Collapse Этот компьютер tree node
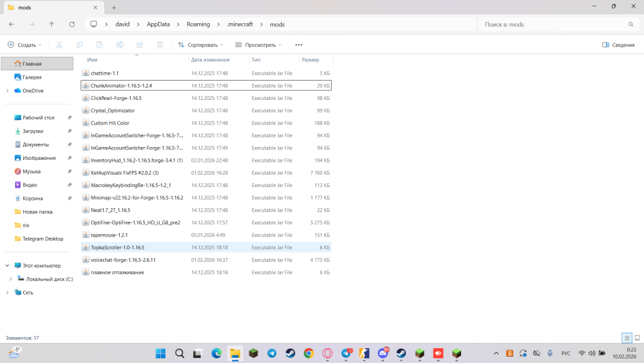 7,266
